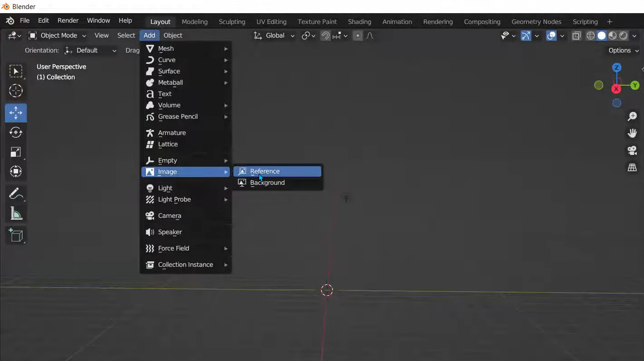Image resolution: width=644 pixels, height=361 pixels.
Task: Activate the Move tool
Action: click(16, 113)
